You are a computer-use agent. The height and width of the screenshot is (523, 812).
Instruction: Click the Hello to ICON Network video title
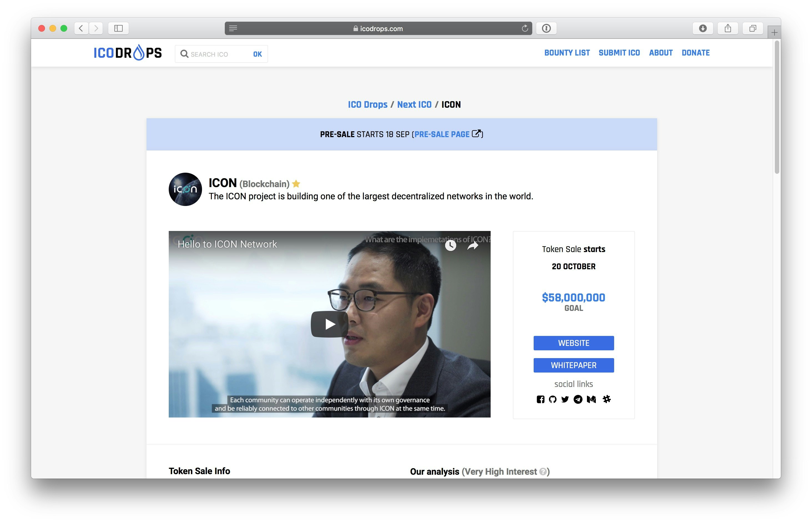[227, 244]
